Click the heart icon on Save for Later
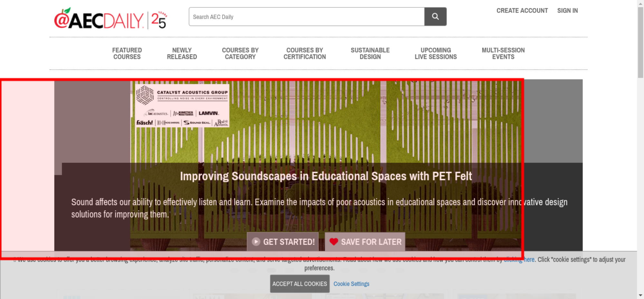This screenshot has height=299, width=644. tap(334, 242)
